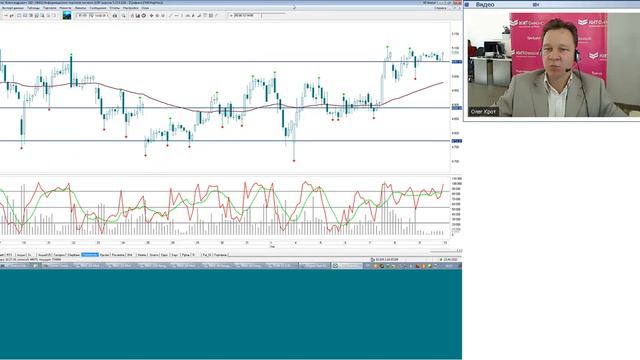Click the date input field in toolbar
The image size is (640, 360).
click(x=244, y=16)
